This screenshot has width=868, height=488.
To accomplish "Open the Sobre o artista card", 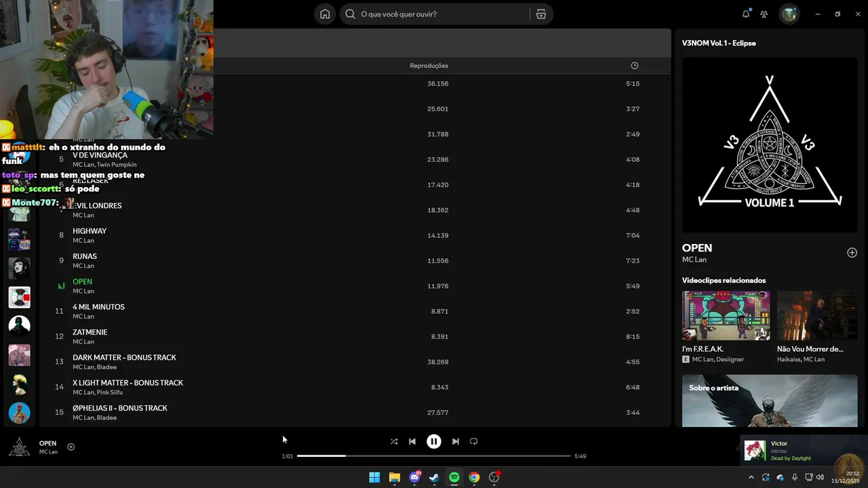I will point(770,401).
